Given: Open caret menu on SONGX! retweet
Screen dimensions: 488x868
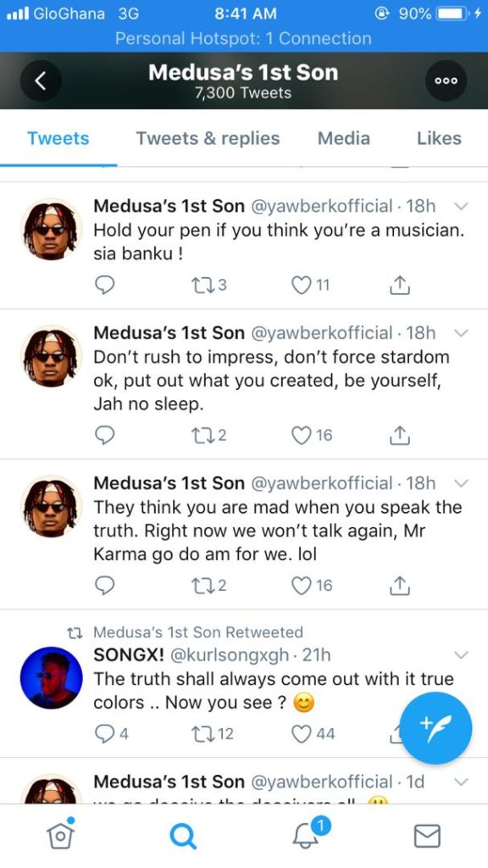Looking at the screenshot, I should (x=461, y=655).
